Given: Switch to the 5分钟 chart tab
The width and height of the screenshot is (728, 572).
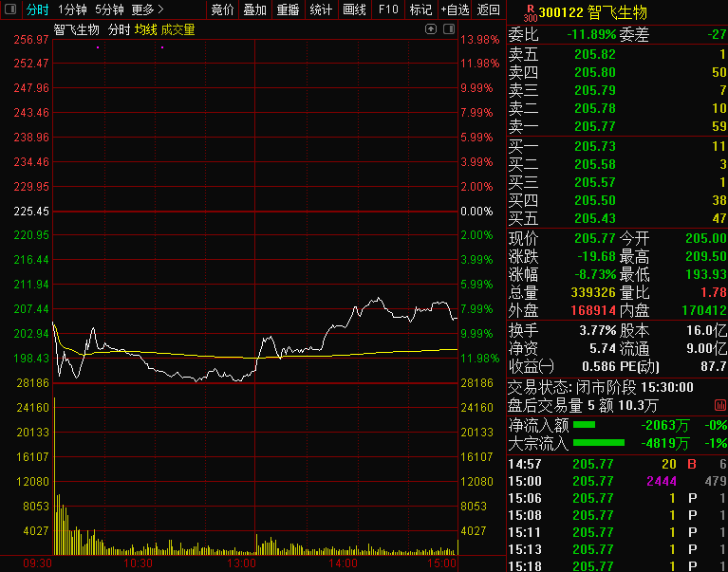Looking at the screenshot, I should 109,9.
